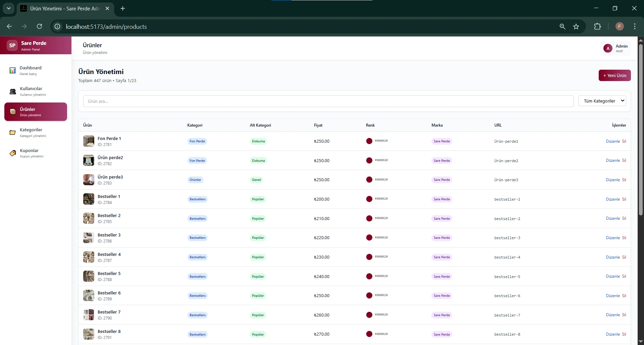Open the browser tab search chevron

9,8
